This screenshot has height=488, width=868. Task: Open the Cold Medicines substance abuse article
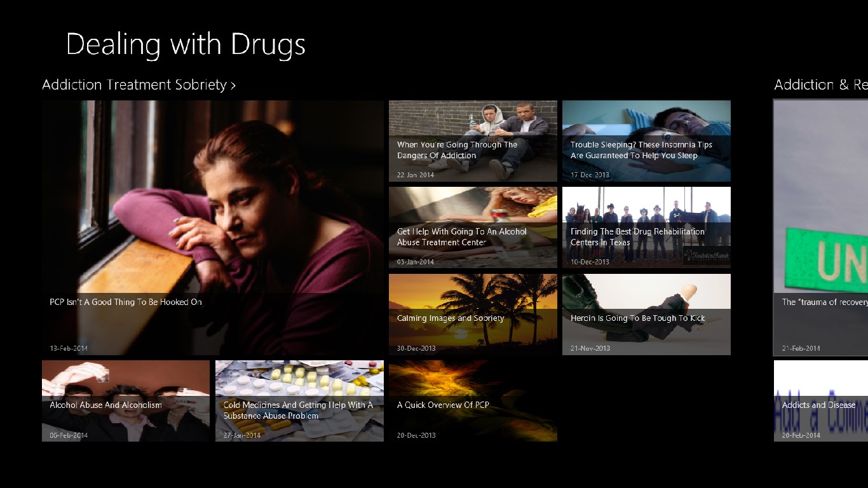pos(299,400)
